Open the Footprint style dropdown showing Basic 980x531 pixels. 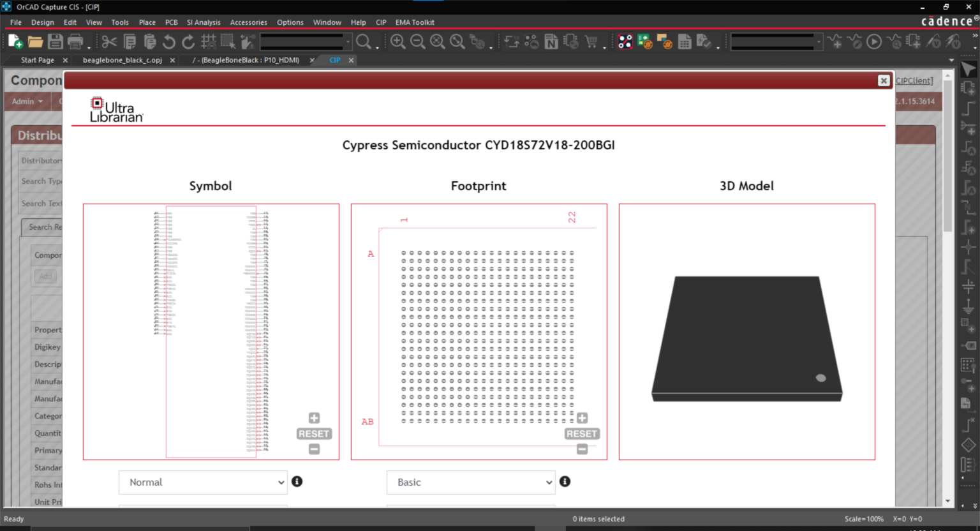pyautogui.click(x=470, y=482)
